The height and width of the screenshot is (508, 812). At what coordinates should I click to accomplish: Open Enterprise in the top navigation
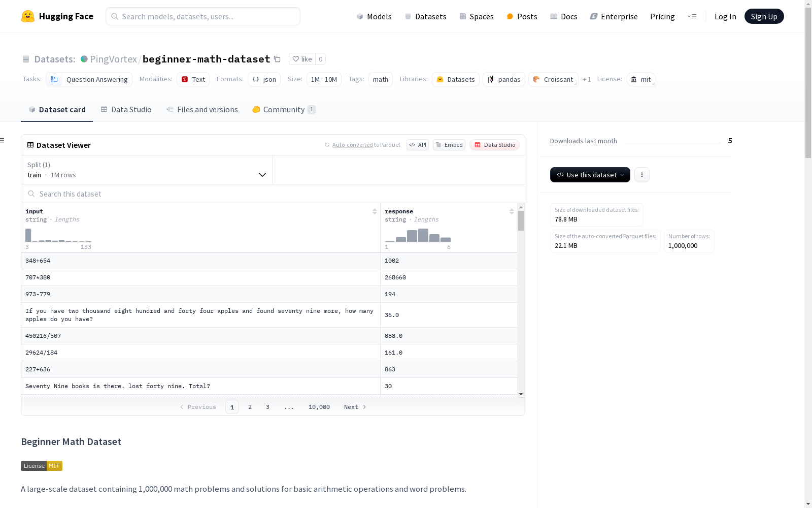(614, 16)
